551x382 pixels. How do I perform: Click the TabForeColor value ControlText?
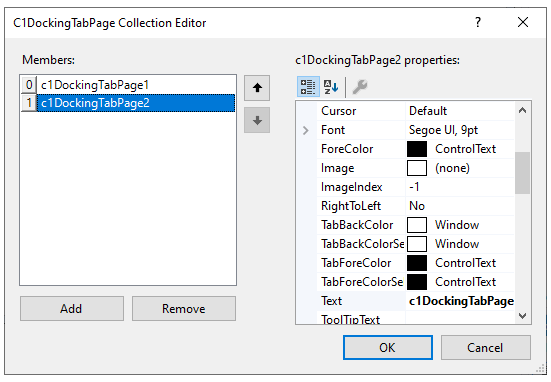click(x=465, y=263)
